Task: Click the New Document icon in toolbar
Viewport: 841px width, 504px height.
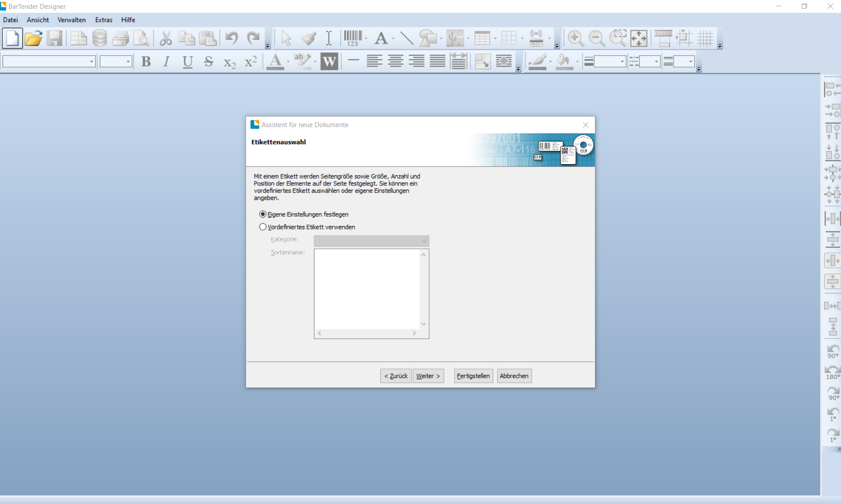Action: (x=12, y=38)
